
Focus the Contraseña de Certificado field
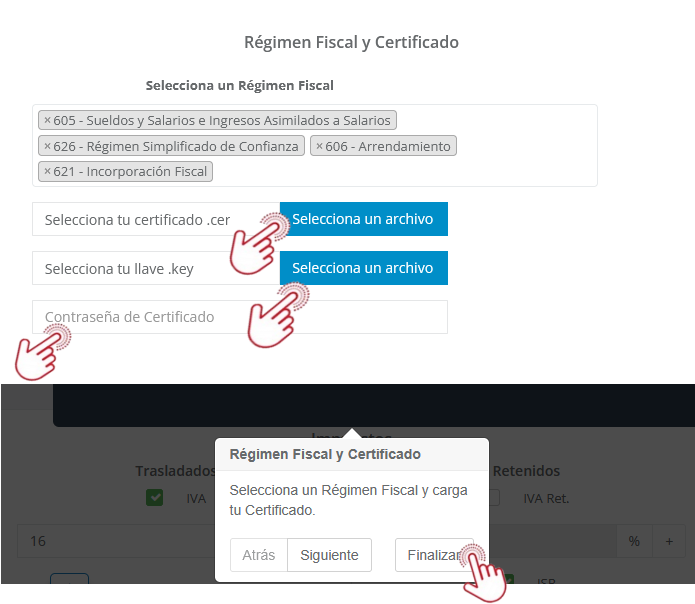[240, 317]
